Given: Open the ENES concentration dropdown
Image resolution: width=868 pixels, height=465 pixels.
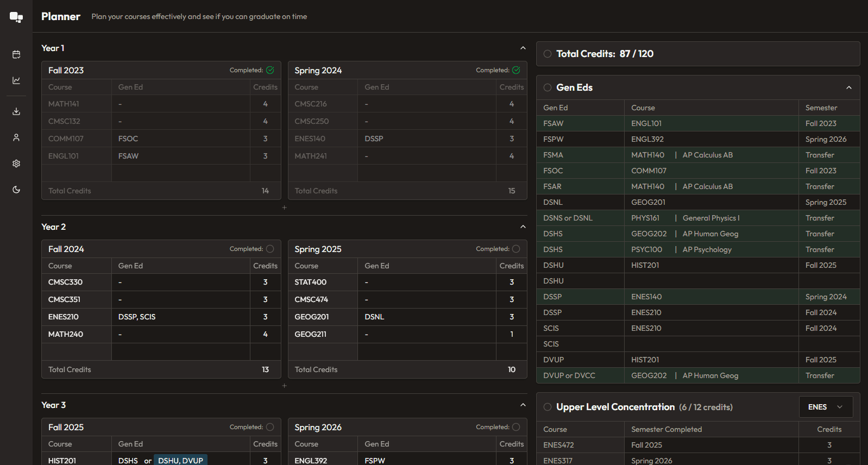Looking at the screenshot, I should (x=826, y=407).
